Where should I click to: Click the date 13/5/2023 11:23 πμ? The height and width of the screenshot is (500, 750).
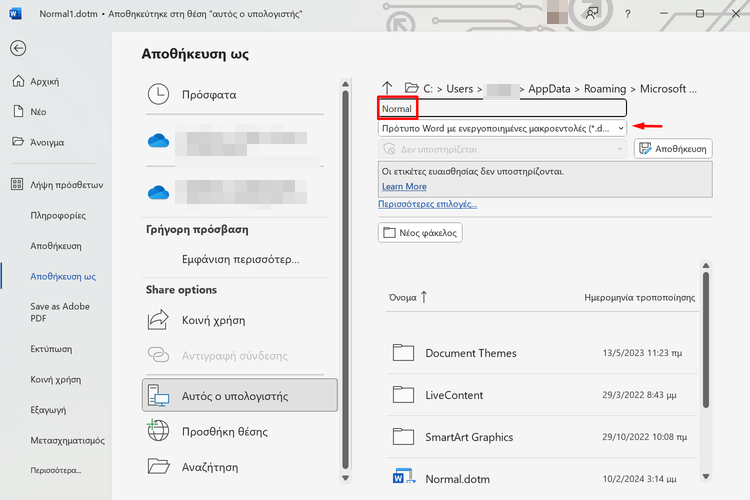tap(642, 353)
